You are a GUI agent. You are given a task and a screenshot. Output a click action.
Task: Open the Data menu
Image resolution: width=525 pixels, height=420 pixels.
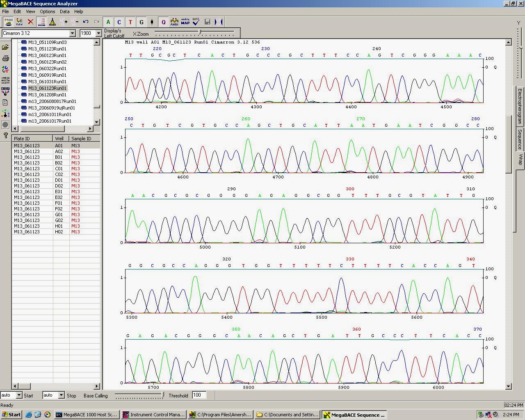[65, 11]
